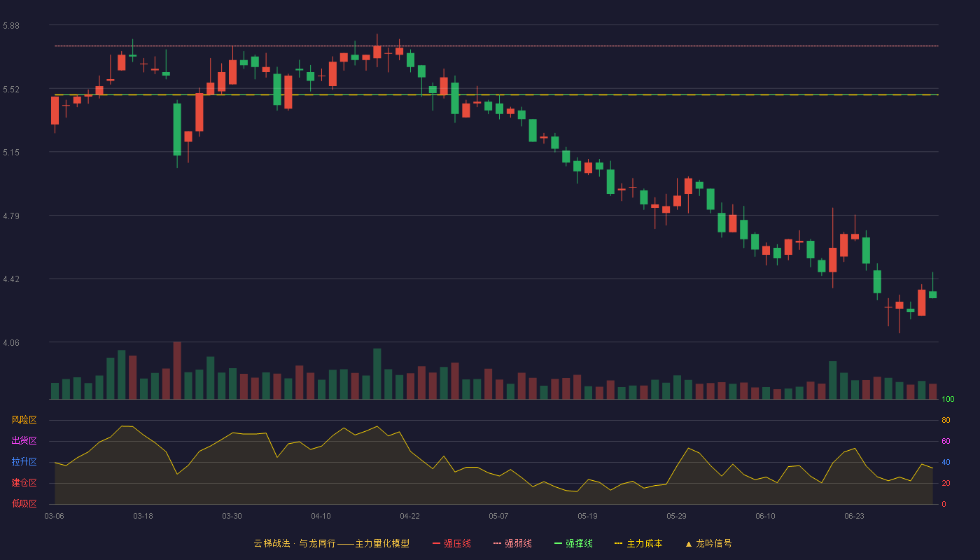Click the 建仓区 zone label
980x560 pixels.
pos(24,483)
